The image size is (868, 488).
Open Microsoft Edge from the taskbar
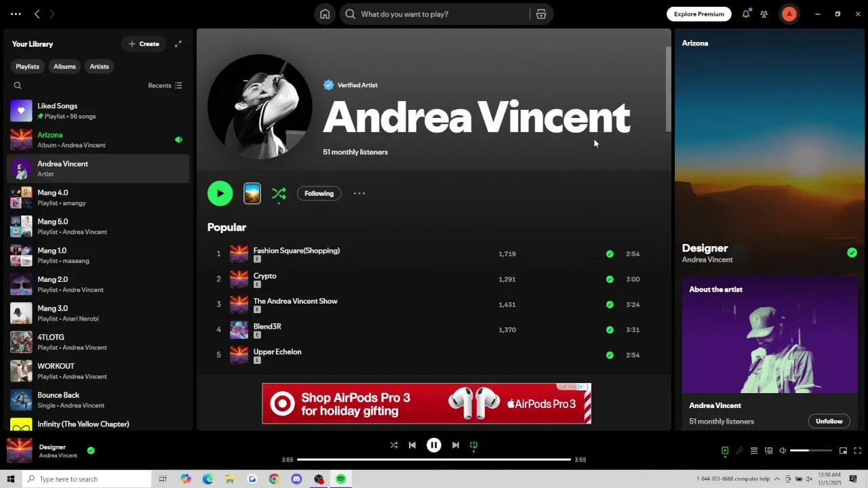[208, 479]
